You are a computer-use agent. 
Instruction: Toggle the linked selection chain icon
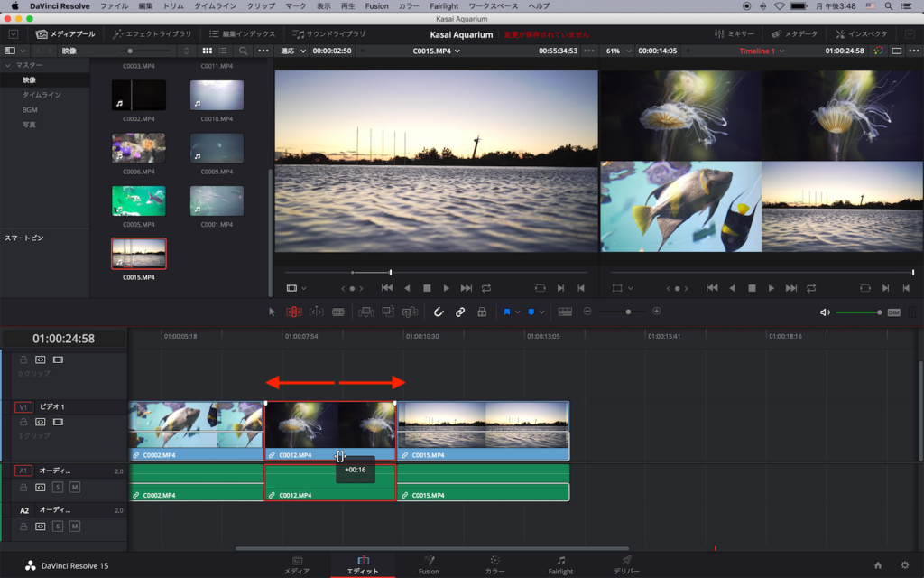(x=460, y=312)
